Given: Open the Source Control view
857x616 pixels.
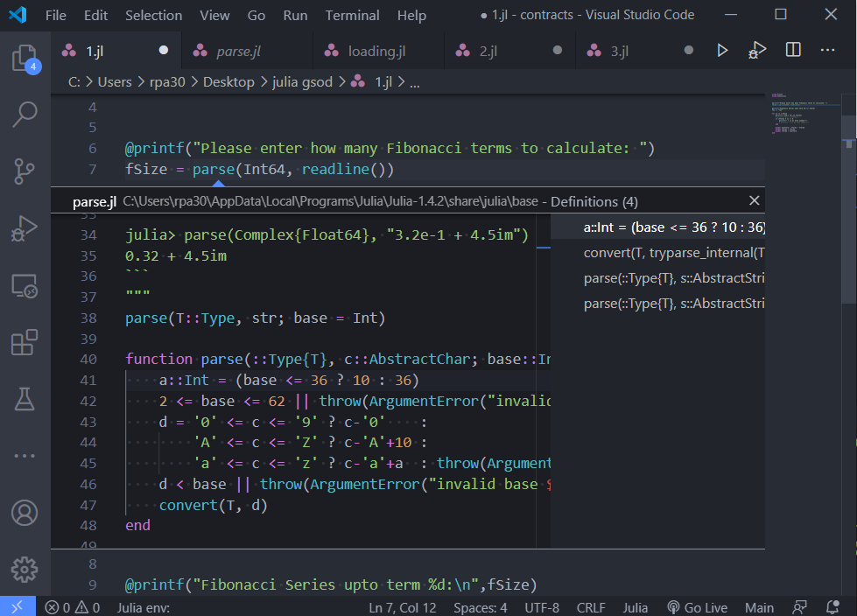Looking at the screenshot, I should point(25,171).
